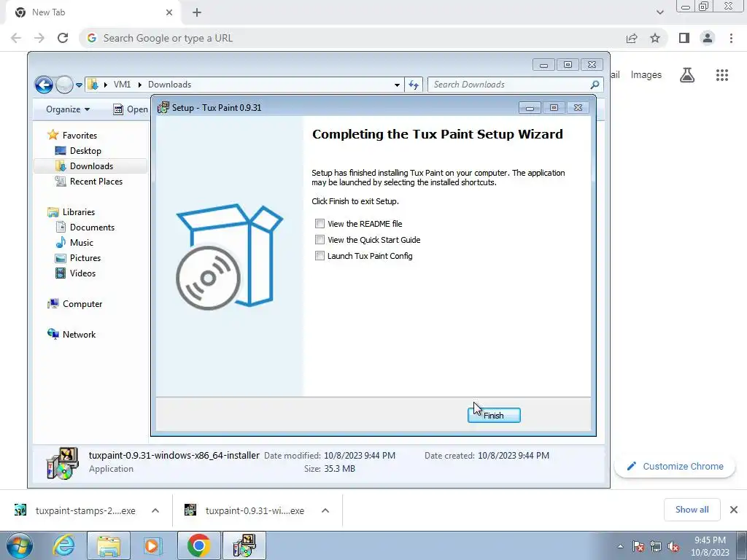Click share page icon in address bar
This screenshot has width=747, height=560.
[x=632, y=38]
